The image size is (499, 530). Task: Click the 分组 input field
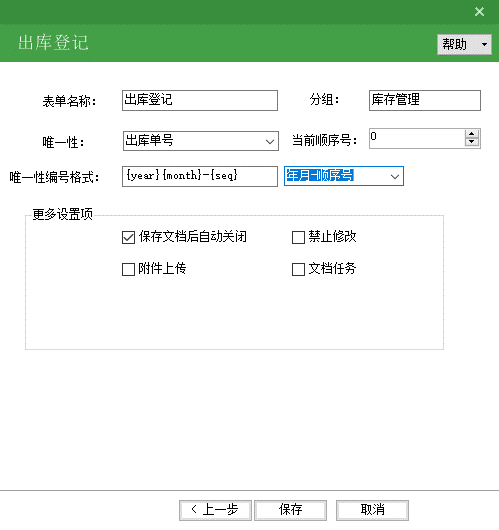(x=425, y=100)
